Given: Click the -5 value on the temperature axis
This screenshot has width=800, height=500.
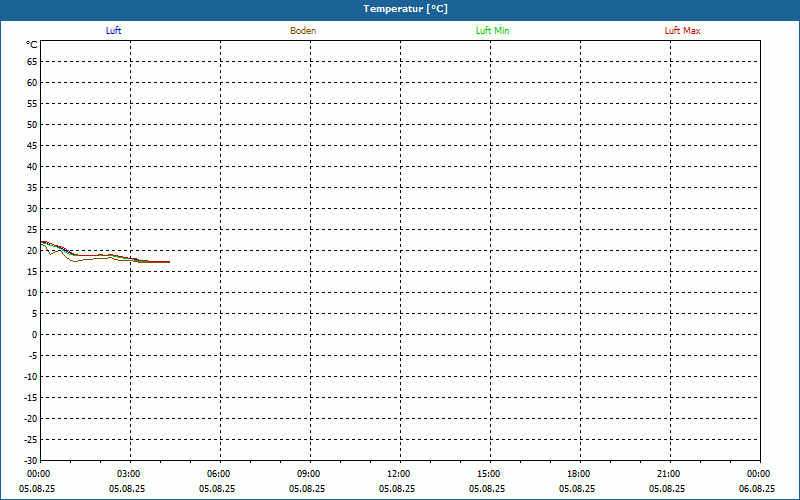Looking at the screenshot, I should 32,356.
